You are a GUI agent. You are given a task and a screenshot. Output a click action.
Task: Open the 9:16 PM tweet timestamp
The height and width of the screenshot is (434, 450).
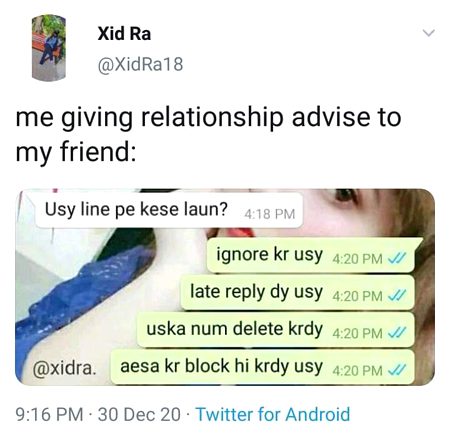pyautogui.click(x=49, y=414)
